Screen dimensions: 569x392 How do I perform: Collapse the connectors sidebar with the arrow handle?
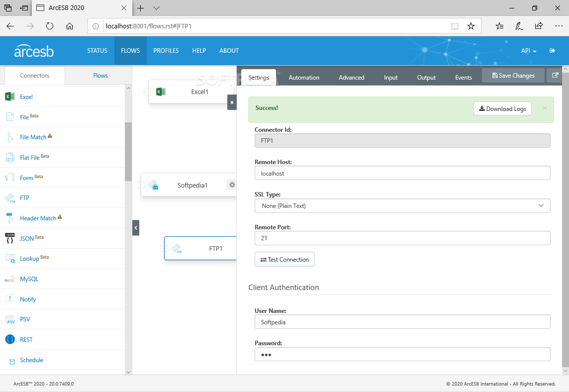tap(136, 228)
